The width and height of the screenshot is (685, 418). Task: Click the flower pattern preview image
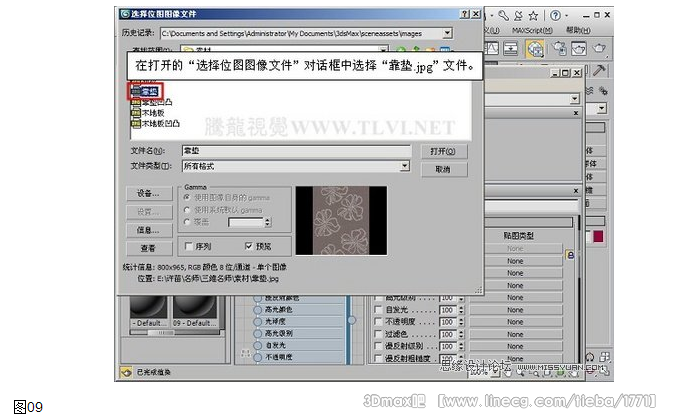click(341, 221)
